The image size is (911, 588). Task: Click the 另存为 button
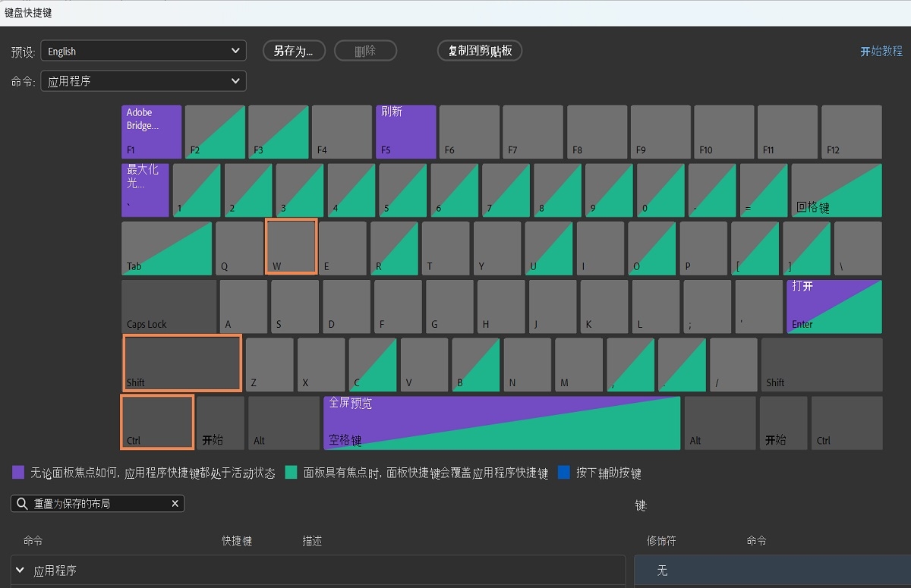294,51
